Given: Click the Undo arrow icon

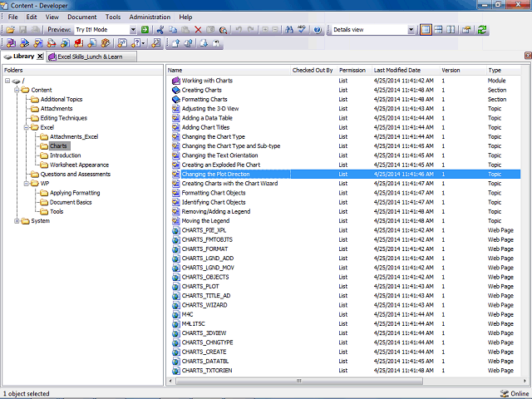Looking at the screenshot, I should click(239, 30).
